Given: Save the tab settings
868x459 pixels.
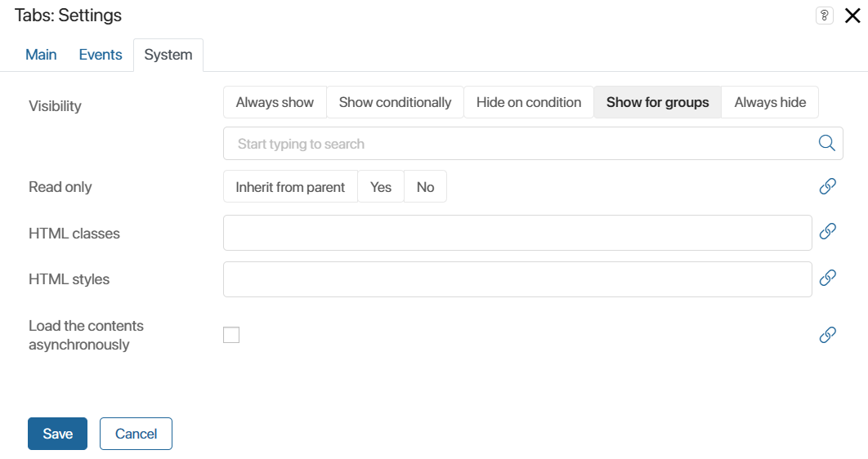Looking at the screenshot, I should pyautogui.click(x=57, y=434).
